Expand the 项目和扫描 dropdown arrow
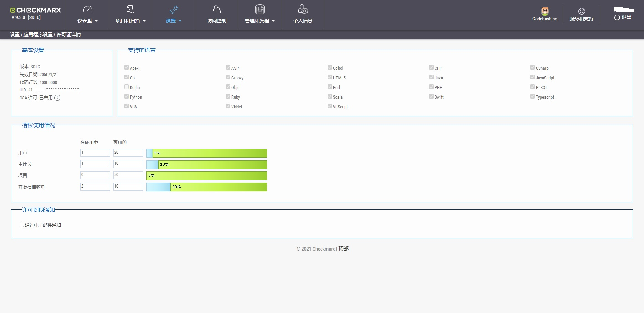This screenshot has height=313, width=644. pyautogui.click(x=144, y=21)
